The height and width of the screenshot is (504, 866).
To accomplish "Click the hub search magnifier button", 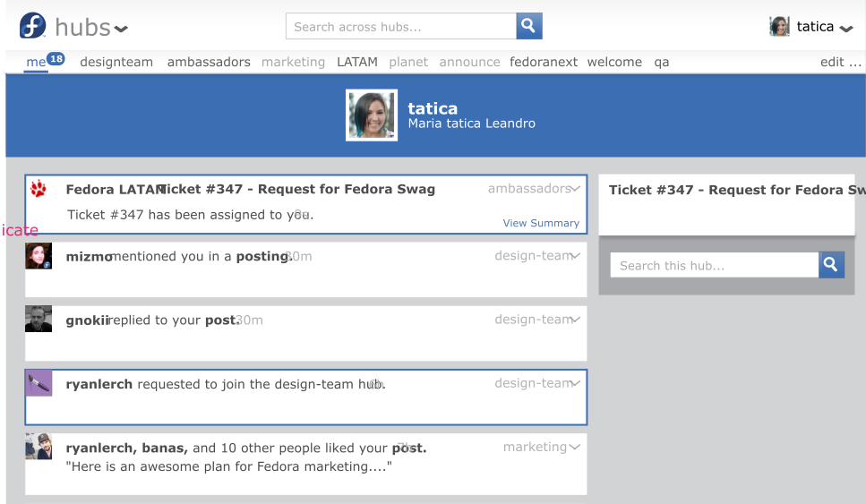I will click(831, 266).
